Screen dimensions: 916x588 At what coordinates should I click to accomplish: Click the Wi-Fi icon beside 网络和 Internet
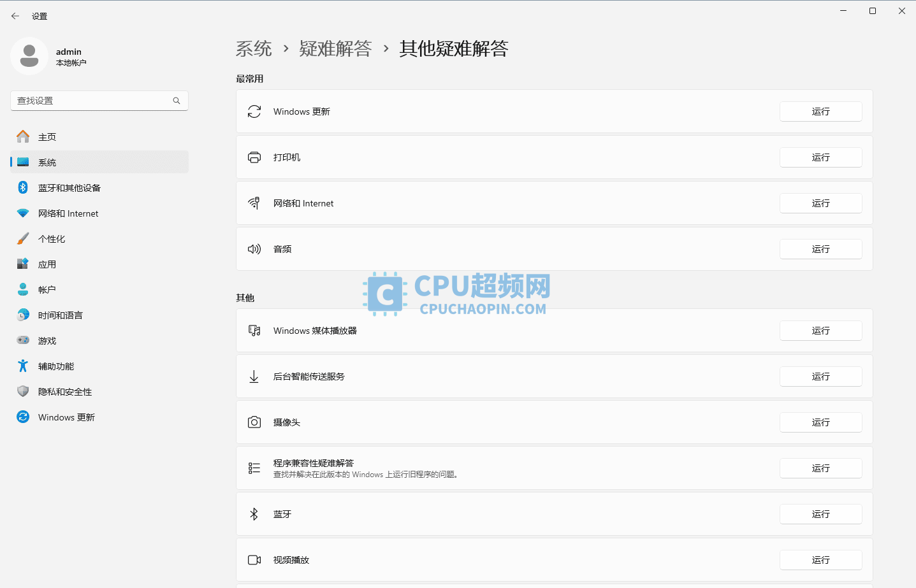254,203
